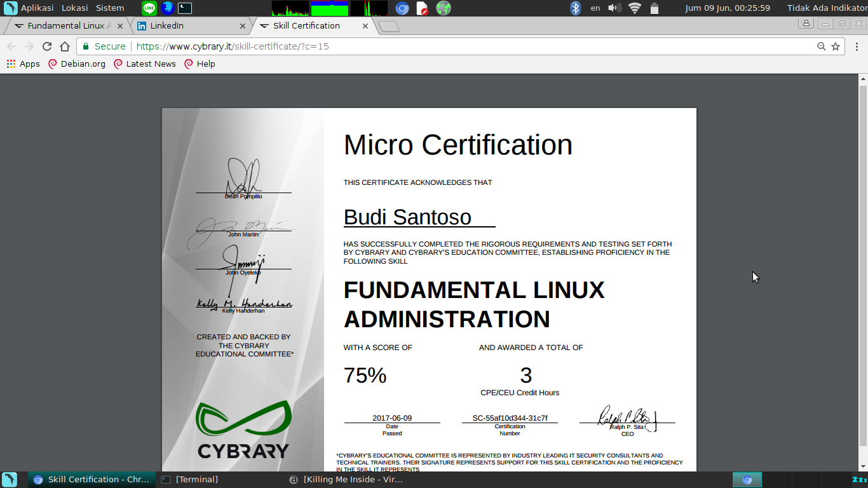Go back to the previous page
This screenshot has height=488, width=868.
(11, 46)
